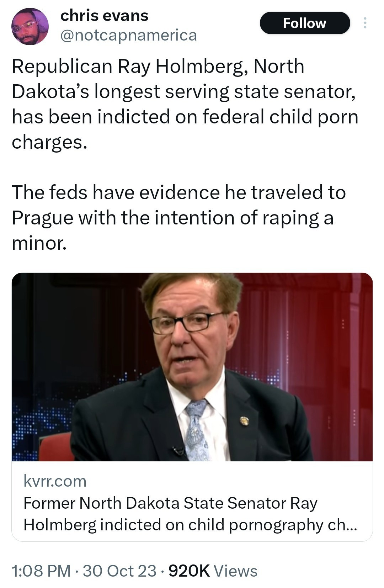Click the kvrr.com domain label
The height and width of the screenshot is (588, 384).
(x=55, y=481)
